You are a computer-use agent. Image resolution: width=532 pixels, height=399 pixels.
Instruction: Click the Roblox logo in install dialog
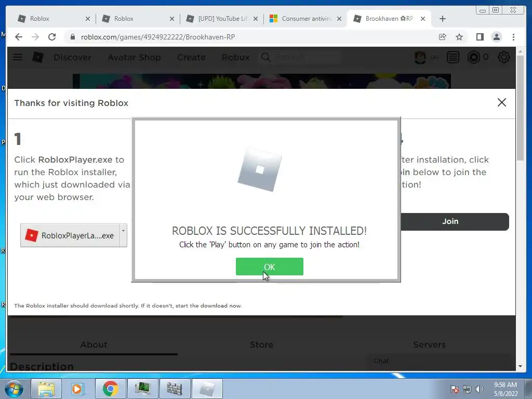click(260, 169)
